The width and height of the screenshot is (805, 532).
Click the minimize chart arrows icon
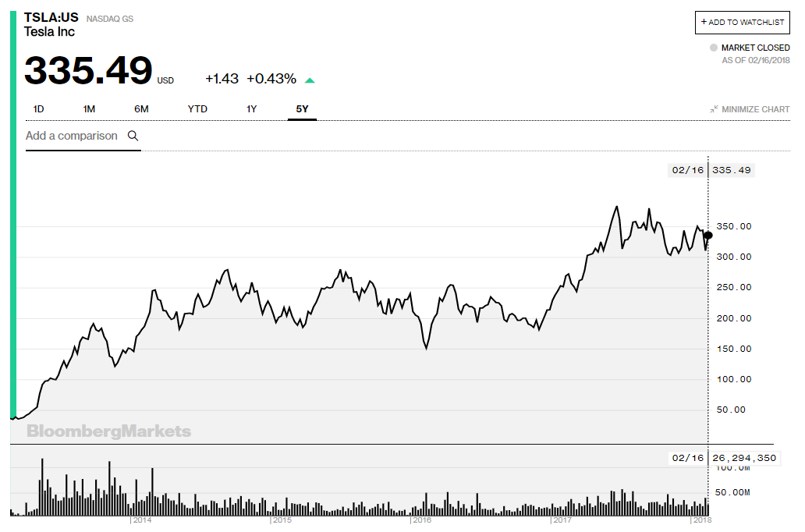715,109
